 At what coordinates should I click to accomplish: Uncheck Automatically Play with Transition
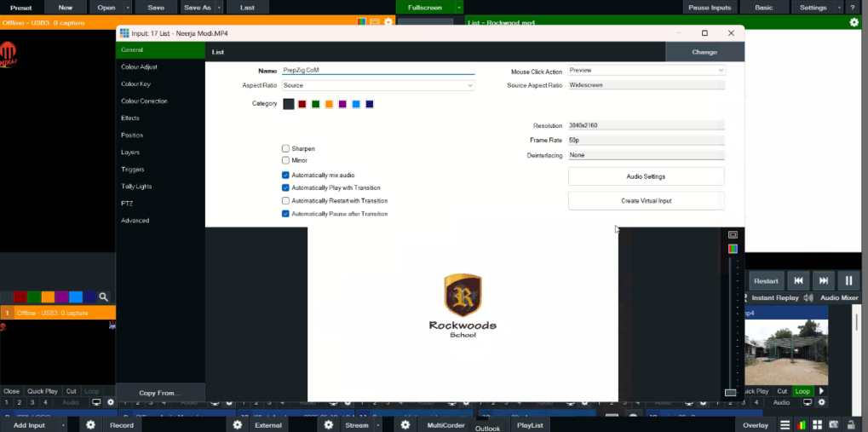[285, 187]
